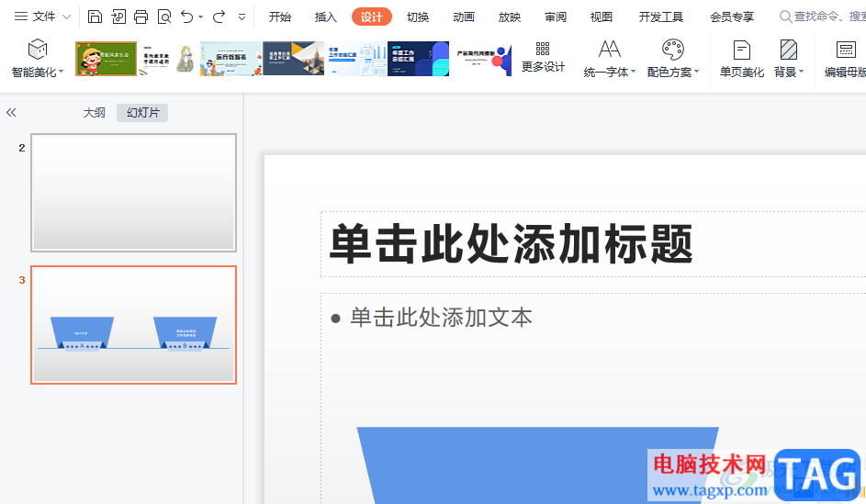Expand the 统一字体 dropdown arrow
This screenshot has width=866, height=504.
(634, 72)
